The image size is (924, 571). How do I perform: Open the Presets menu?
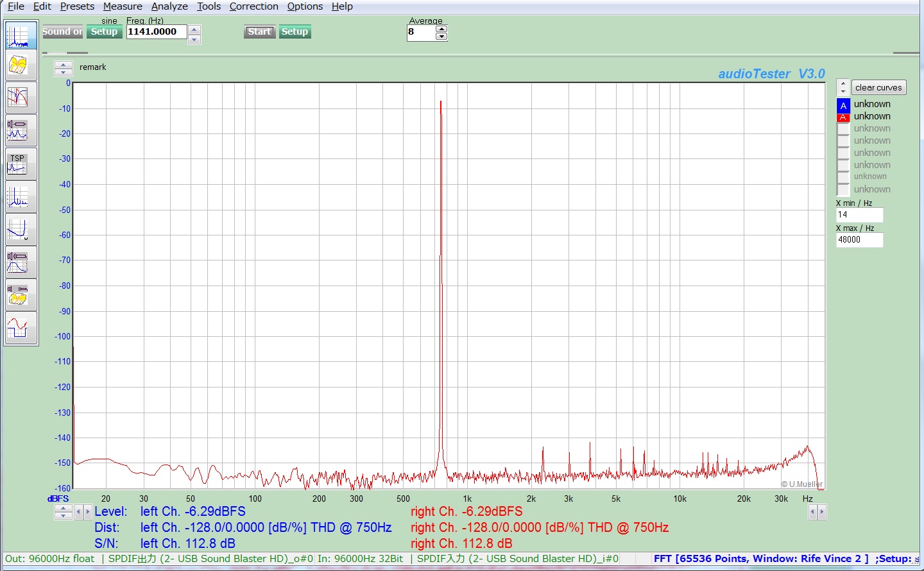tap(77, 6)
